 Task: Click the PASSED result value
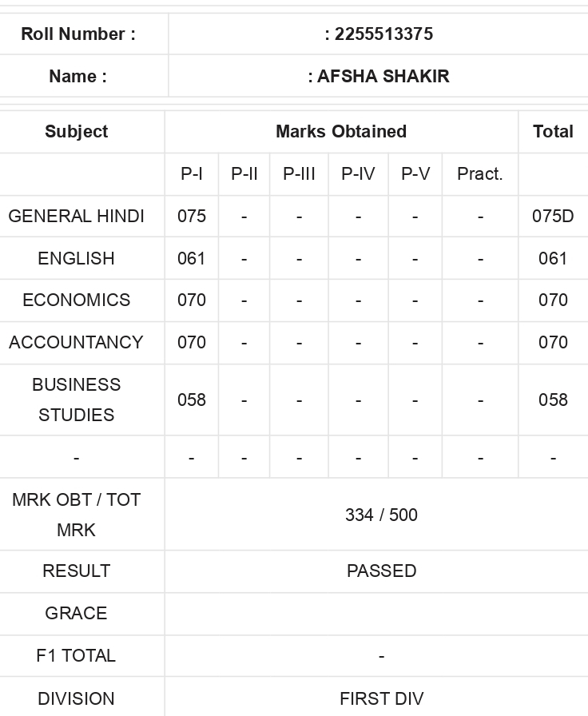pos(381,571)
